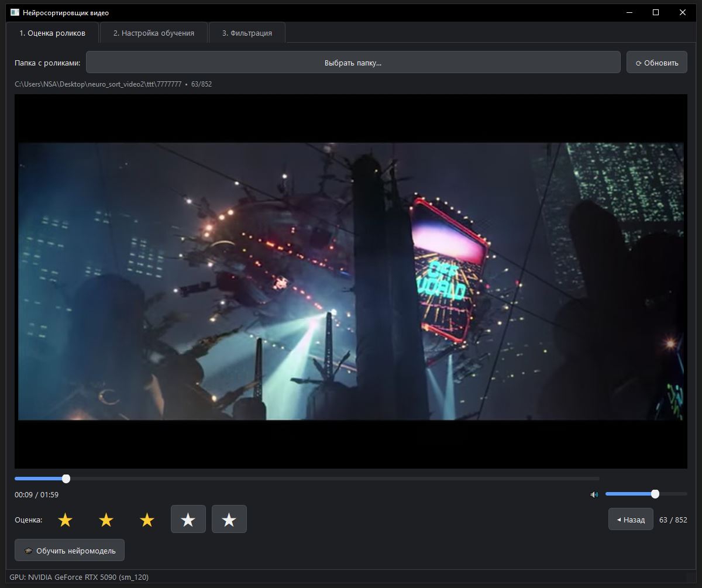Viewport: 702px width, 588px height.
Task: Click the video seek slider handle
Action: [66, 479]
